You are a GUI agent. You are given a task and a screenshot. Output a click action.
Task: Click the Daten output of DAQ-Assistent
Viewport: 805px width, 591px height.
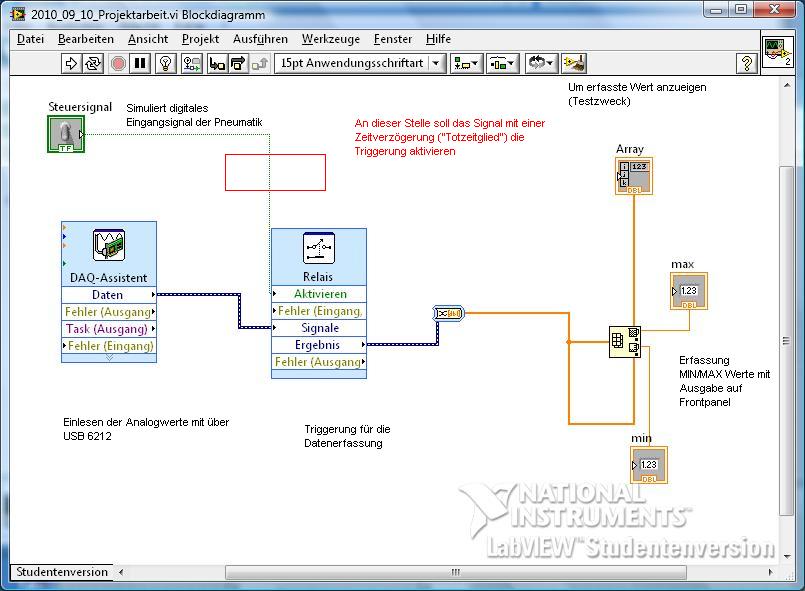108,295
